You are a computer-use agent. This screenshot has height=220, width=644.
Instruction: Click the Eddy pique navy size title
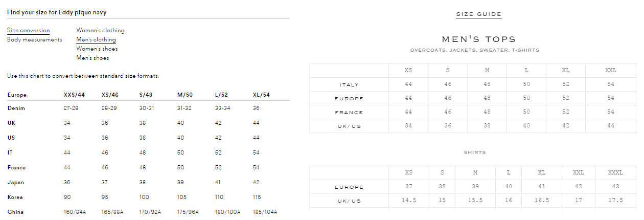coord(57,12)
